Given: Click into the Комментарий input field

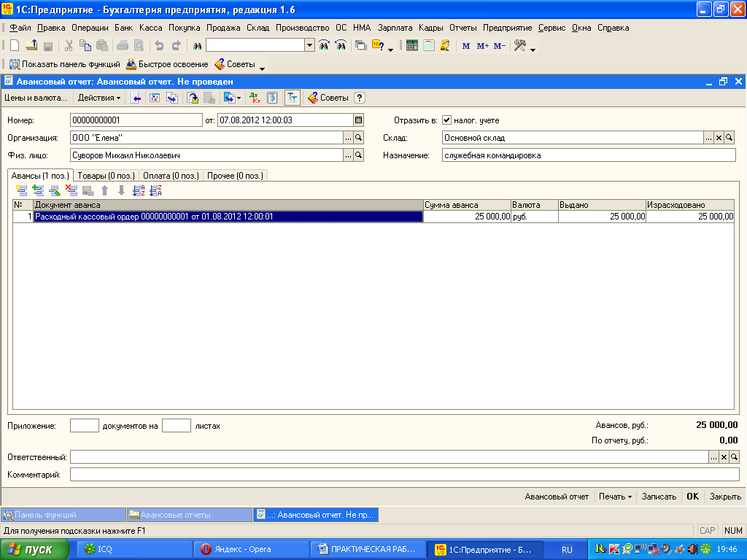Looking at the screenshot, I should [x=404, y=474].
